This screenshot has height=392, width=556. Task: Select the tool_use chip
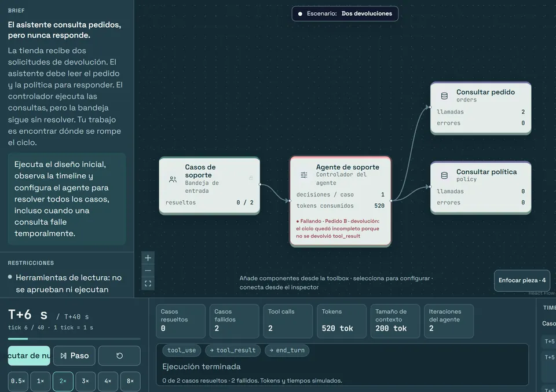[x=181, y=350]
